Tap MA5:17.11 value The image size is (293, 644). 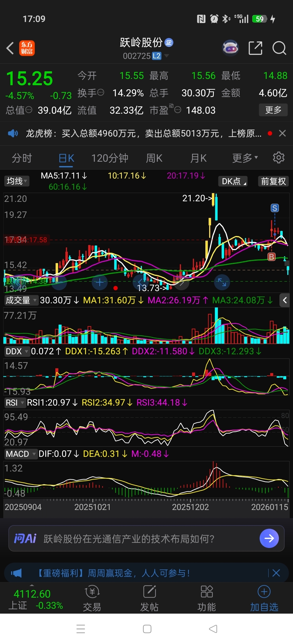tap(64, 176)
